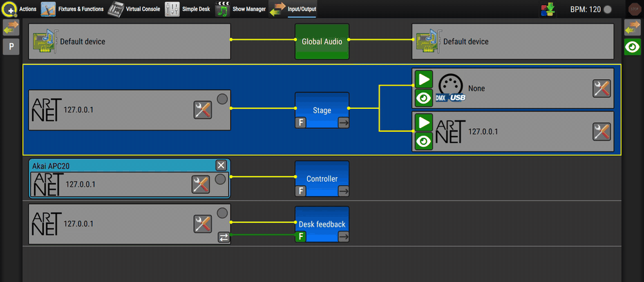Image resolution: width=644 pixels, height=282 pixels.
Task: Select the Default device audio output
Action: (513, 41)
